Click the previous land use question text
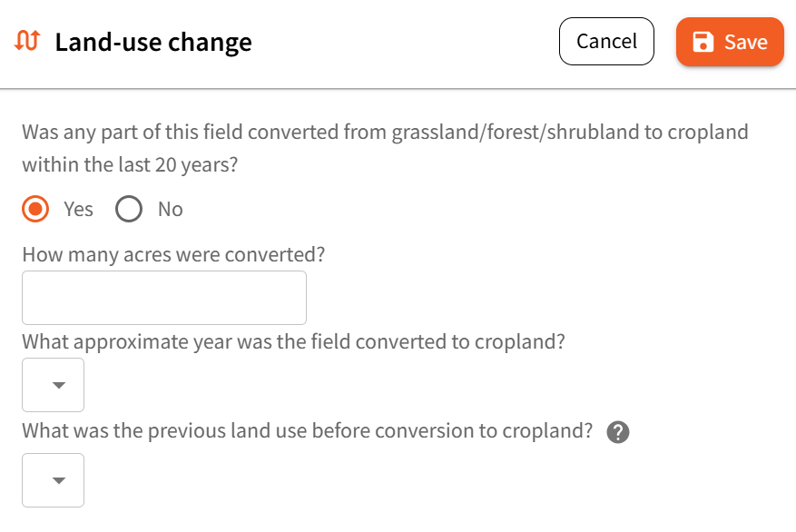The width and height of the screenshot is (796, 532). point(308,430)
